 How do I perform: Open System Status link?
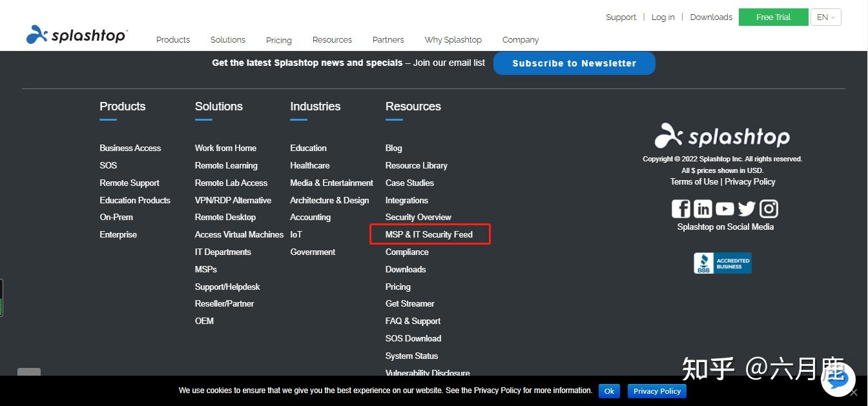[x=411, y=356]
